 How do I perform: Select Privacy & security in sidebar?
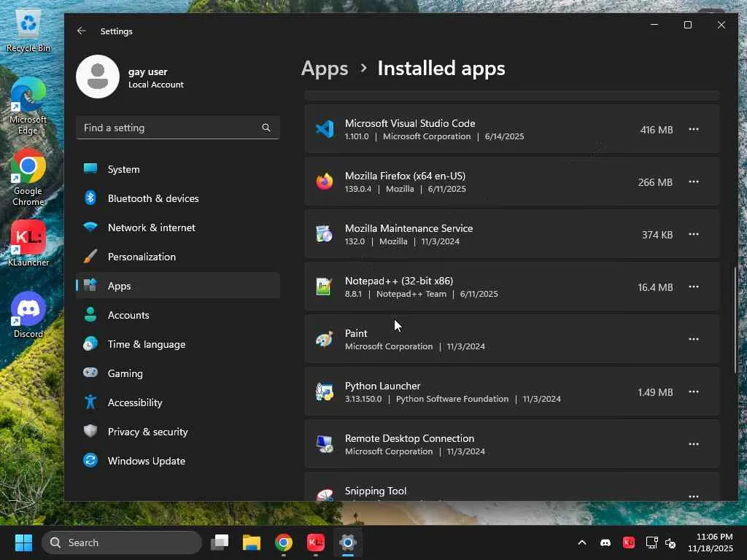pos(147,432)
